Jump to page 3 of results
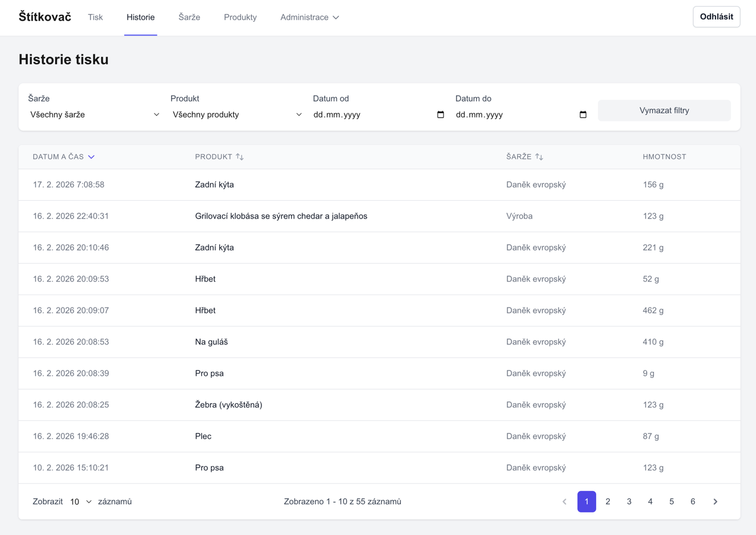The image size is (756, 535). tap(629, 502)
